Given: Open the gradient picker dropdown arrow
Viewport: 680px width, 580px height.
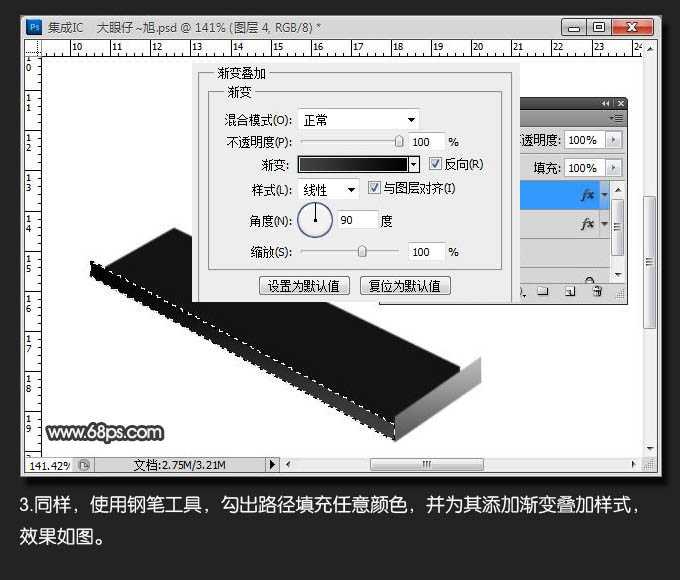Looking at the screenshot, I should pyautogui.click(x=414, y=164).
